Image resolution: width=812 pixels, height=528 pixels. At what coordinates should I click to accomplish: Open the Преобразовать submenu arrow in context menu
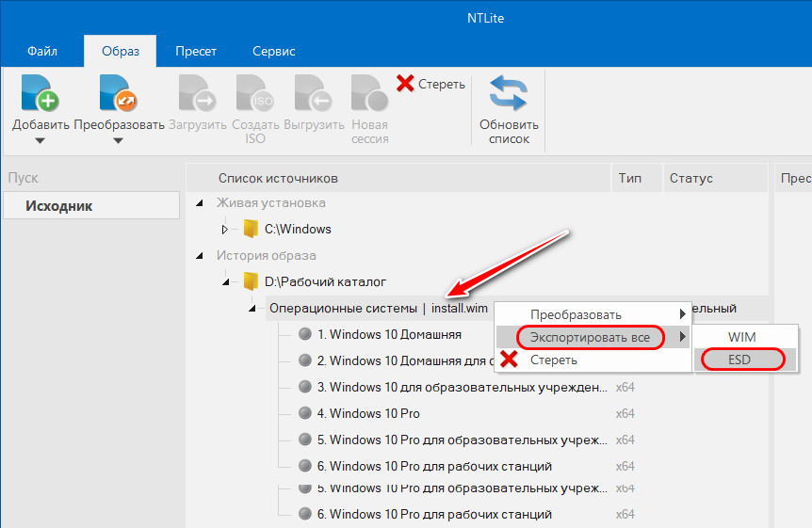683,314
